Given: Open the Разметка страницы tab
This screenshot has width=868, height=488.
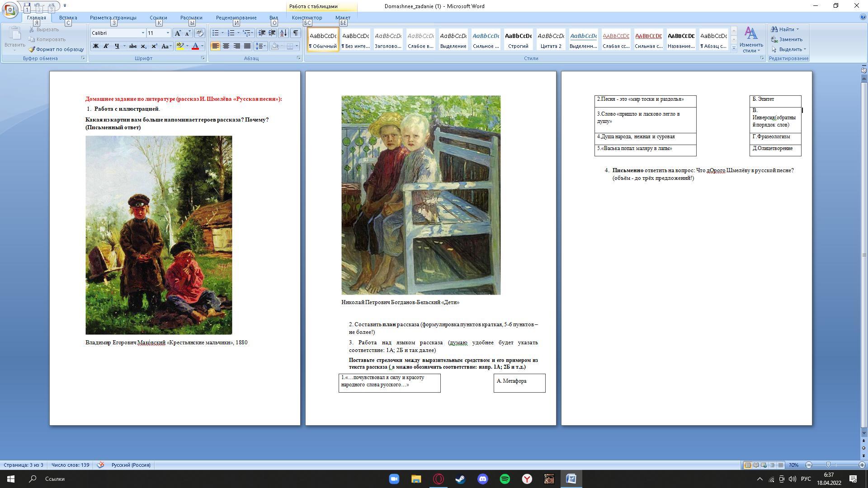Looking at the screenshot, I should pyautogui.click(x=113, y=18).
